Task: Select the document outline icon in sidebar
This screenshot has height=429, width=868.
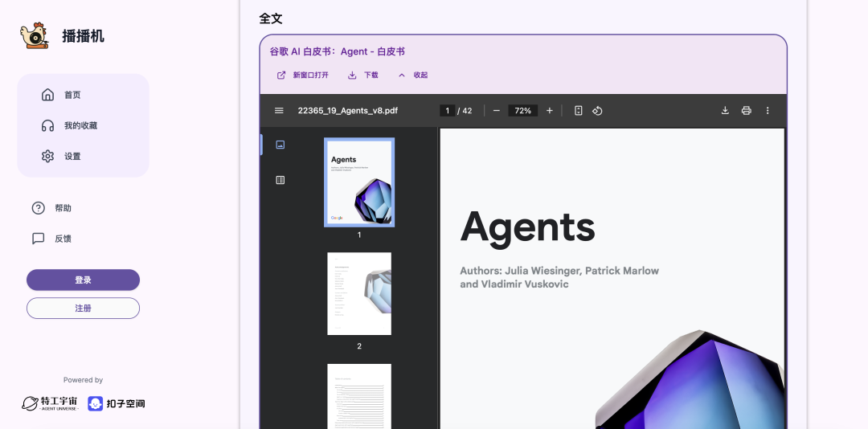Action: (x=280, y=180)
